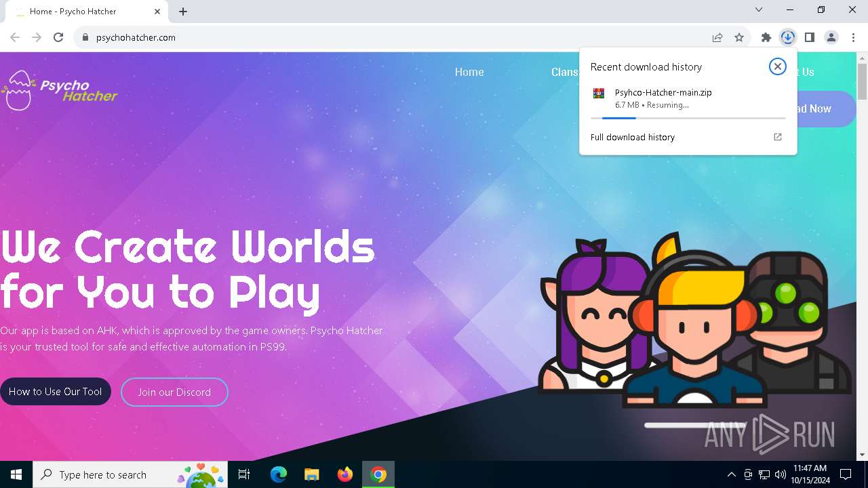Click the Join our Discord button

point(174,392)
